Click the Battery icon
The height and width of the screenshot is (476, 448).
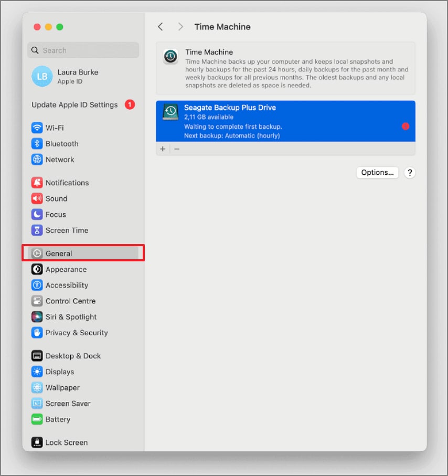(x=37, y=419)
